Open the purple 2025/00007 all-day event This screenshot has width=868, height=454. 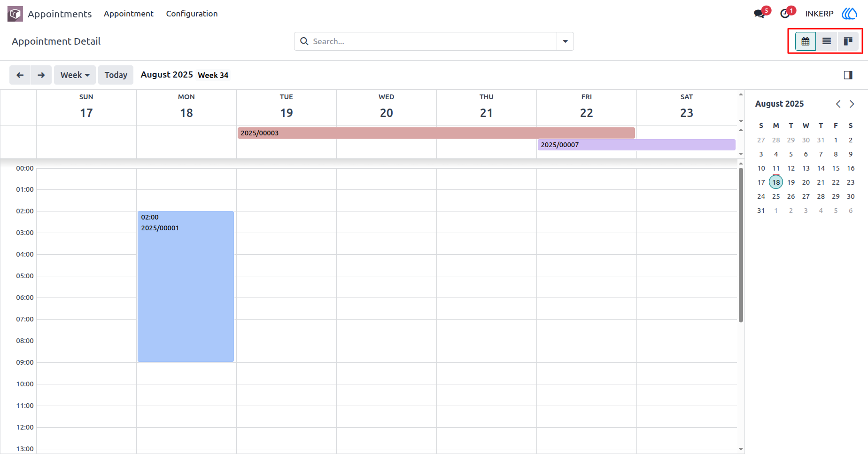(x=636, y=145)
